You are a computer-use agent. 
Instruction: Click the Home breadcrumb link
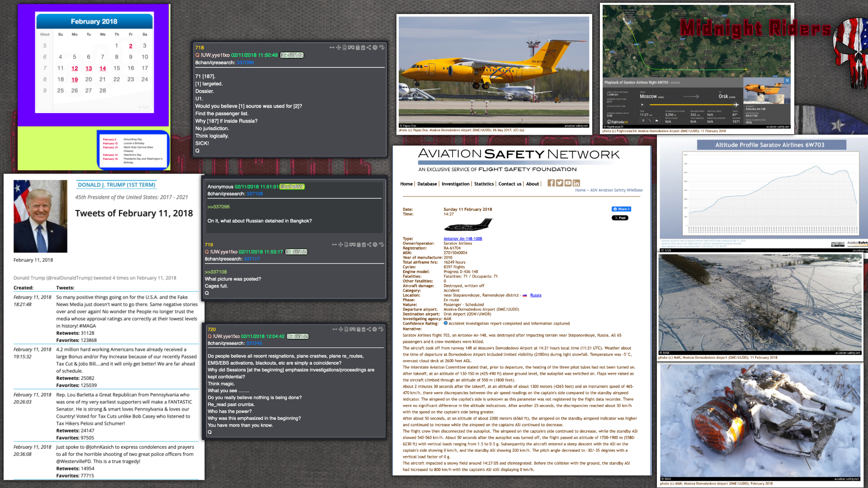click(x=580, y=190)
